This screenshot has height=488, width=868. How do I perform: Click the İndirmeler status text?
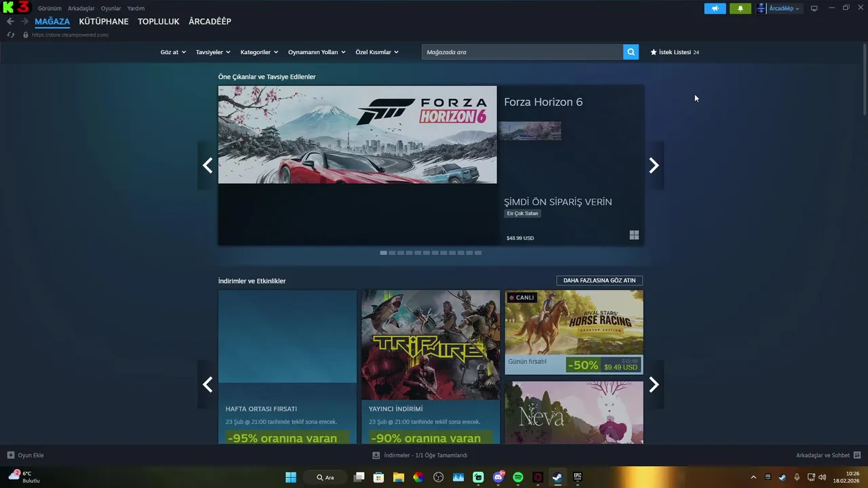426,455
